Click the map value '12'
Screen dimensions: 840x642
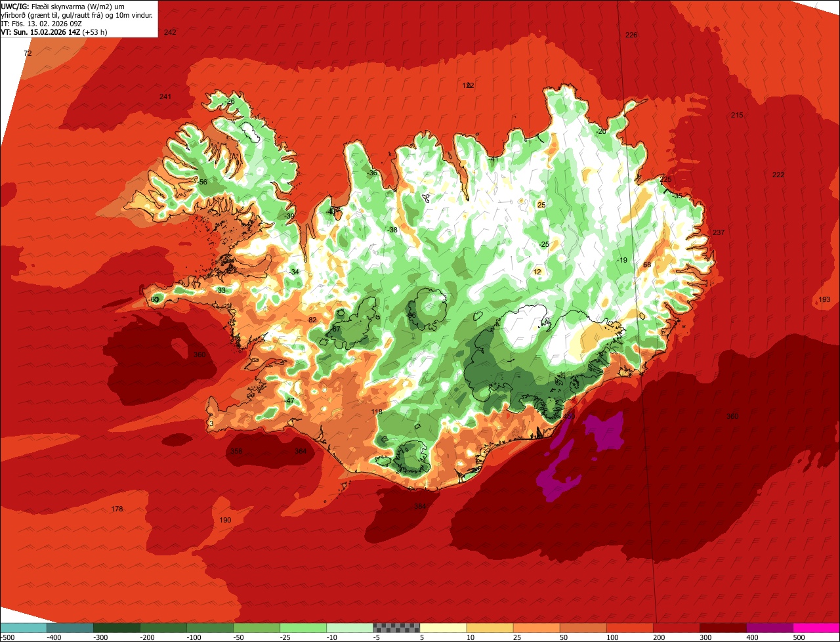point(537,272)
